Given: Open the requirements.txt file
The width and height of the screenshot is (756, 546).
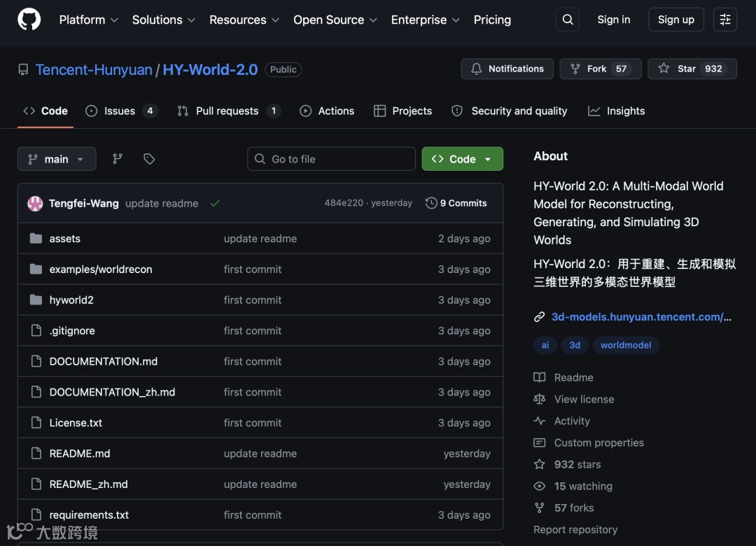Looking at the screenshot, I should point(89,514).
